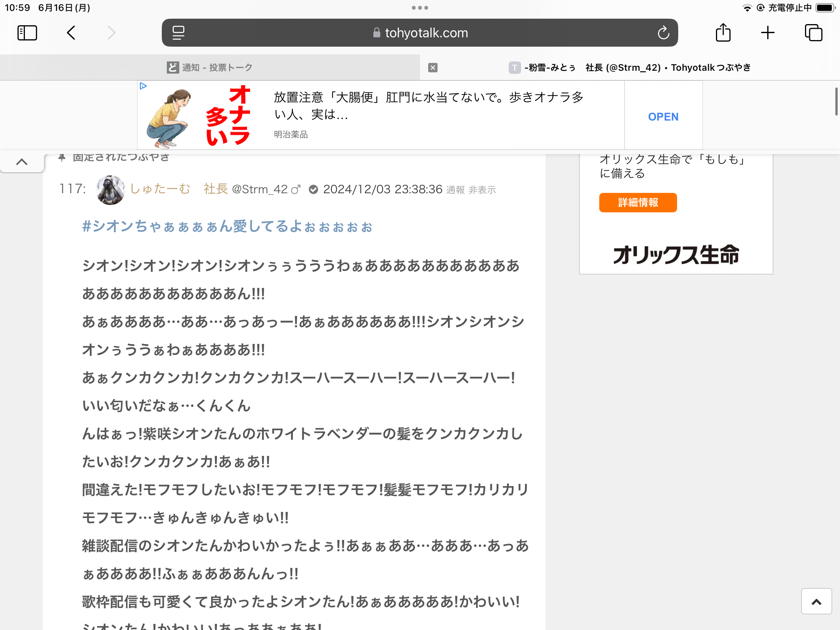This screenshot has height=630, width=840.
Task: Open the しゅたーむ 社長 profile name
Action: (178, 189)
